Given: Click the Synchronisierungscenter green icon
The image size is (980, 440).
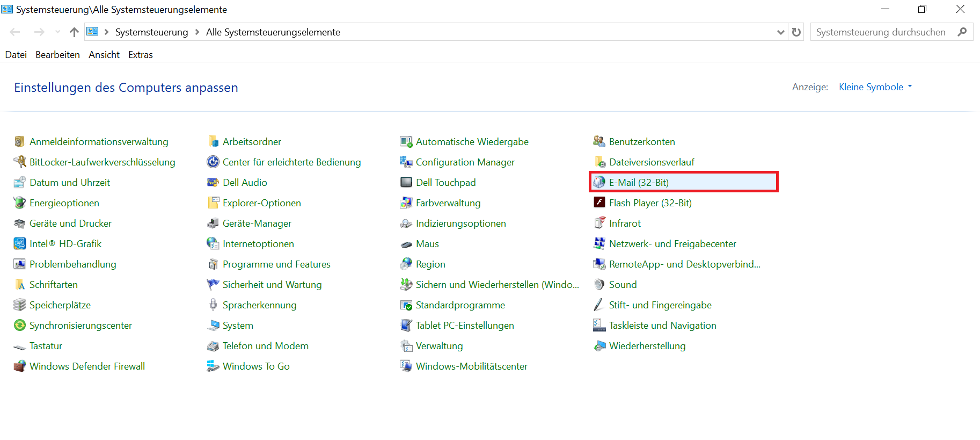Looking at the screenshot, I should [19, 326].
